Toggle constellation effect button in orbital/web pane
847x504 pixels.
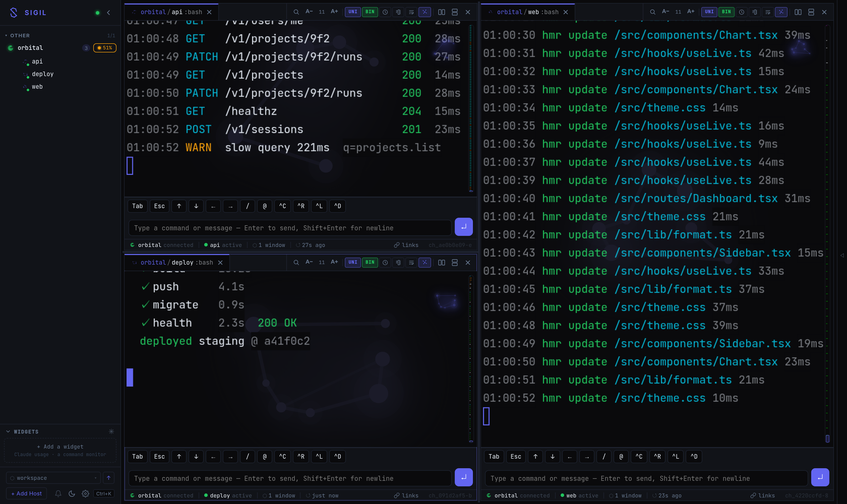781,12
